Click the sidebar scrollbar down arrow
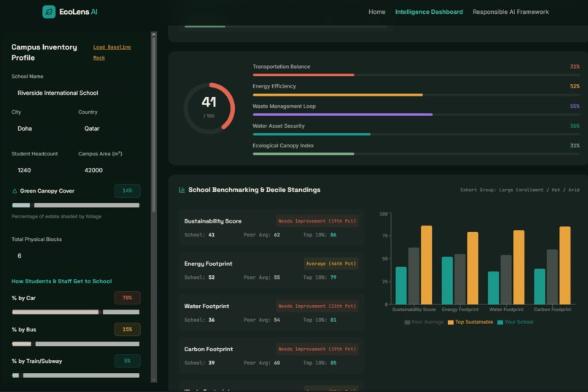Viewport: 588px width, 392px height. (x=154, y=380)
